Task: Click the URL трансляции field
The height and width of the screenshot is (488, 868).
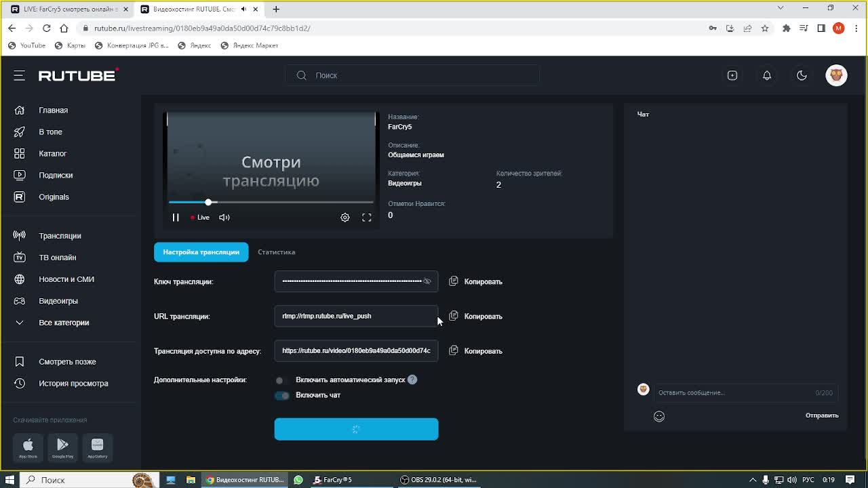Action: (x=356, y=316)
